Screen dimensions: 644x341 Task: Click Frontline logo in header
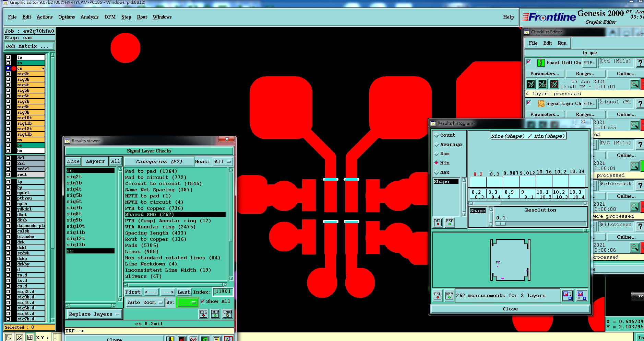point(549,17)
